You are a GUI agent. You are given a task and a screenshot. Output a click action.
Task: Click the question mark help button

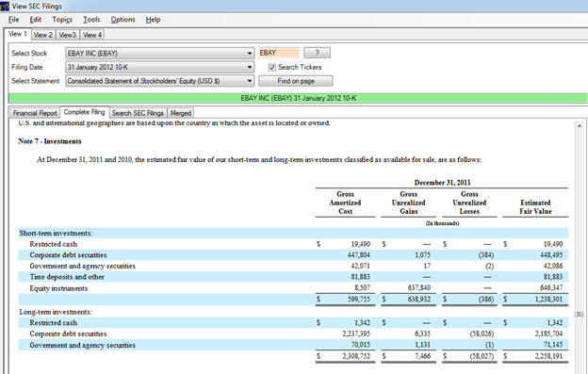click(x=317, y=53)
